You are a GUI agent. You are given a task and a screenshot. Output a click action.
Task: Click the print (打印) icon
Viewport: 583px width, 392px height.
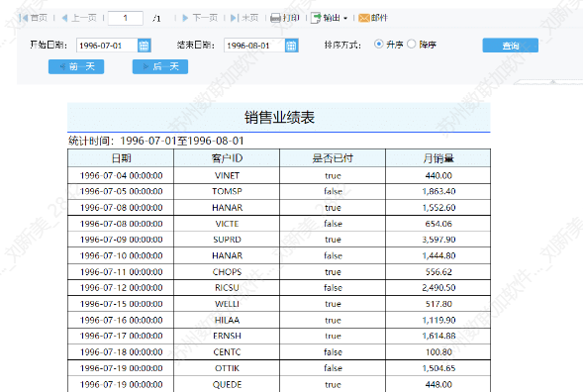click(275, 18)
